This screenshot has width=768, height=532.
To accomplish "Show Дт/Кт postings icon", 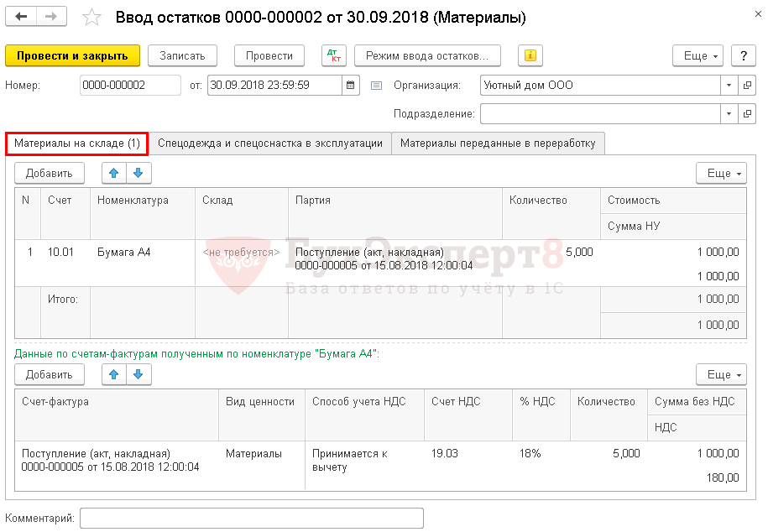I will tap(334, 55).
